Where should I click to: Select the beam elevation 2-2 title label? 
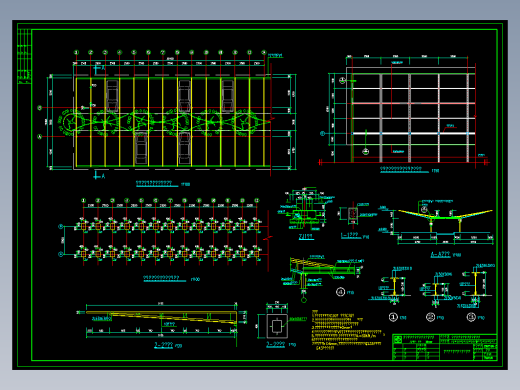[163, 345]
